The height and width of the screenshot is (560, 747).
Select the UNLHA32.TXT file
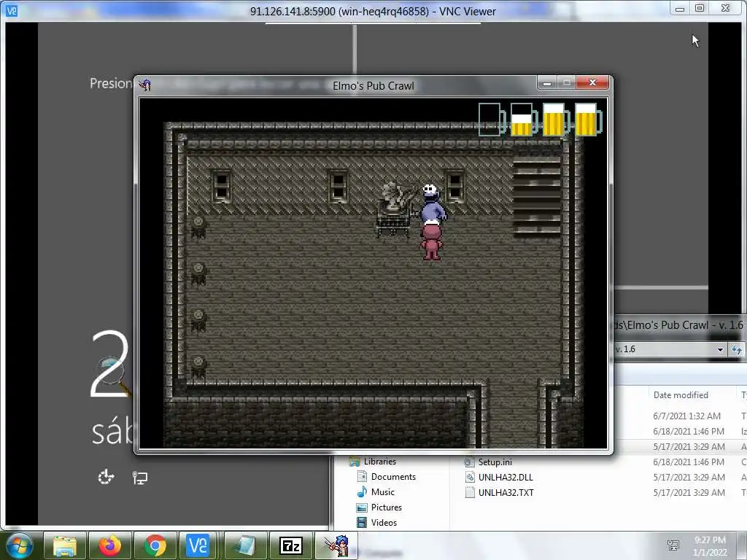pyautogui.click(x=506, y=492)
